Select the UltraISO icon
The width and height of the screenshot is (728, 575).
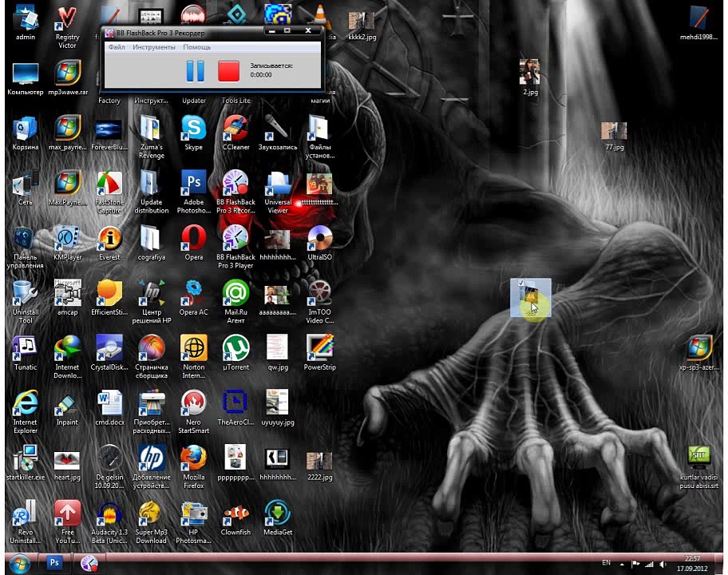pos(320,243)
